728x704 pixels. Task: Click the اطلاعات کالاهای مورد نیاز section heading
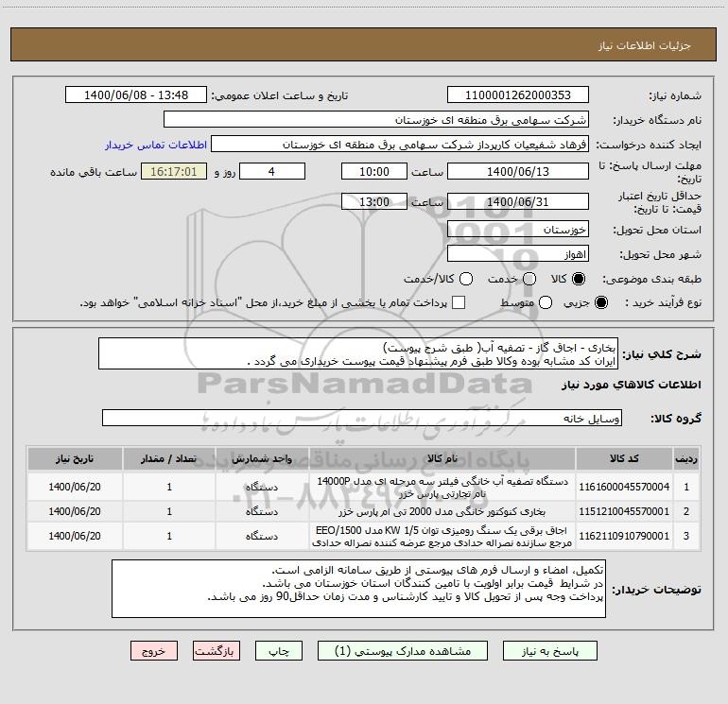coord(631,385)
